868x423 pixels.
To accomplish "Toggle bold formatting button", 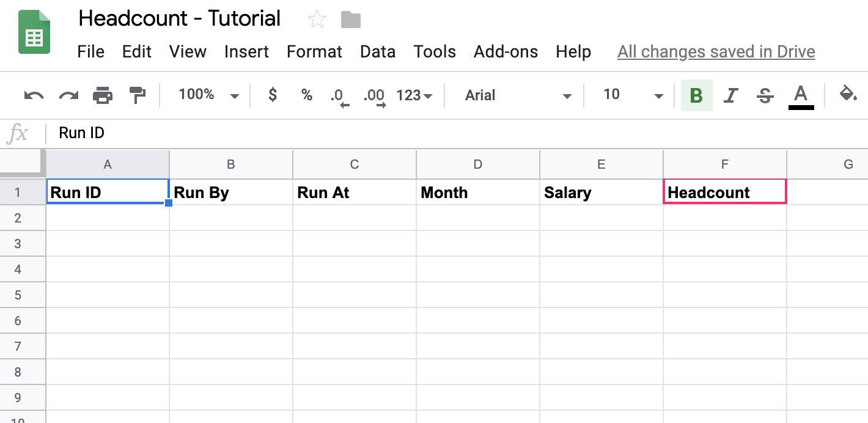I will (696, 95).
